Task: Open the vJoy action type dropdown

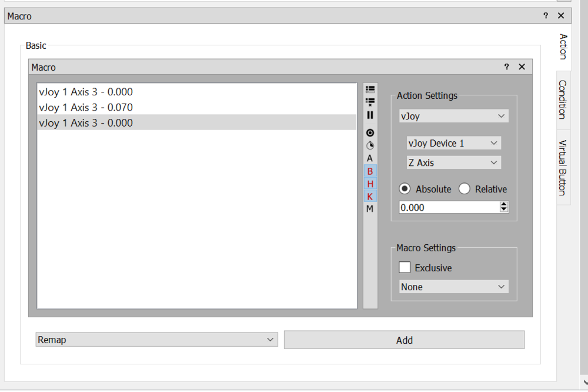Action: point(454,116)
